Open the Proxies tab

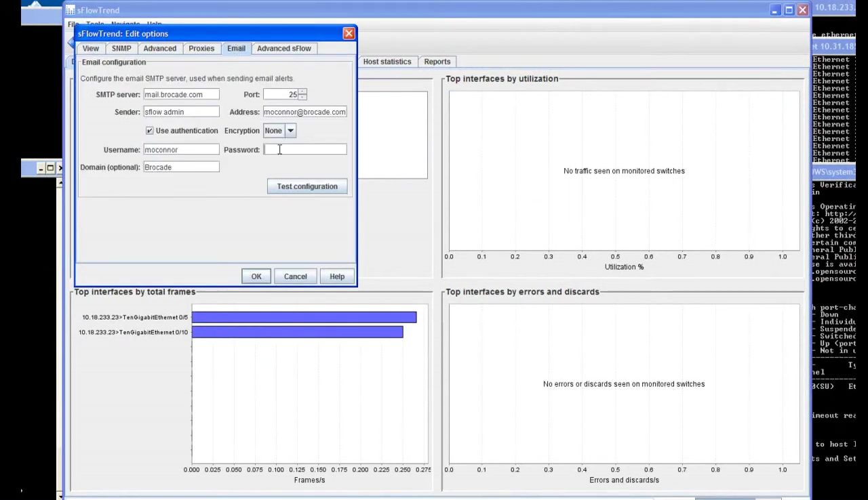pos(201,49)
